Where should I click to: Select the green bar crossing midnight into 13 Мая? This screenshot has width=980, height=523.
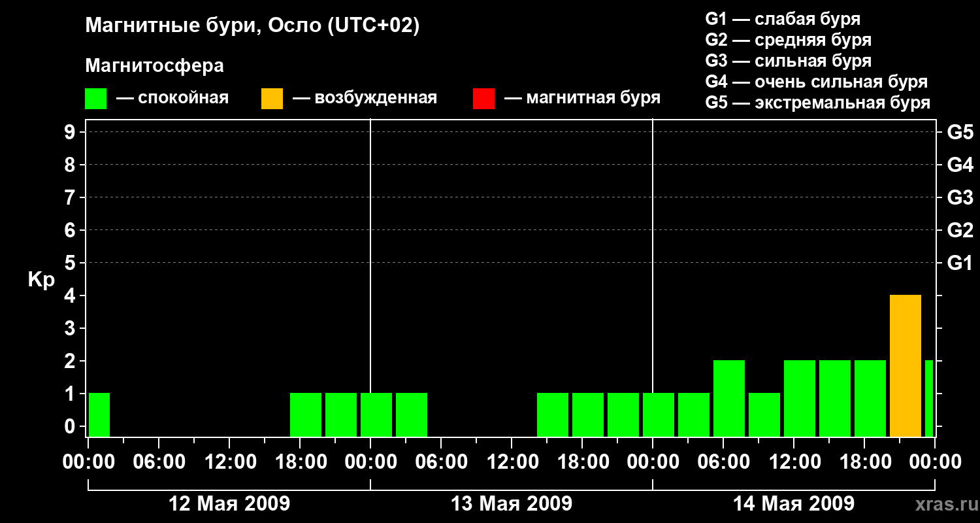pos(376,414)
